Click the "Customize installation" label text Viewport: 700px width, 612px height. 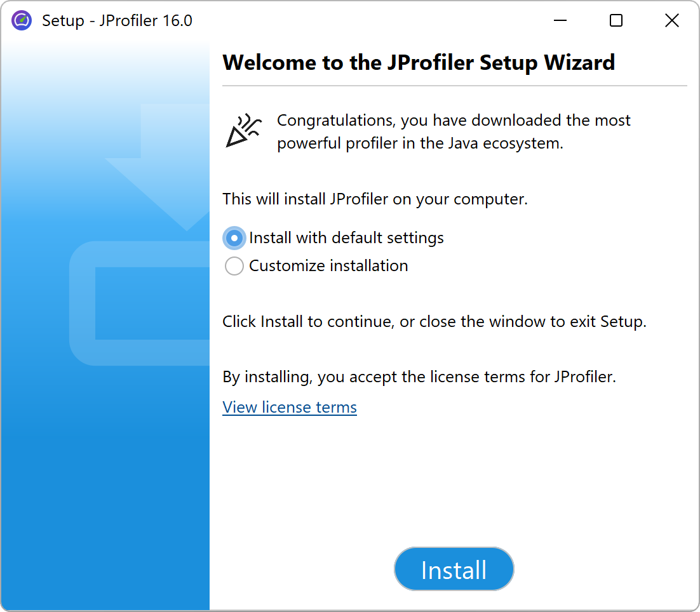[x=328, y=266]
